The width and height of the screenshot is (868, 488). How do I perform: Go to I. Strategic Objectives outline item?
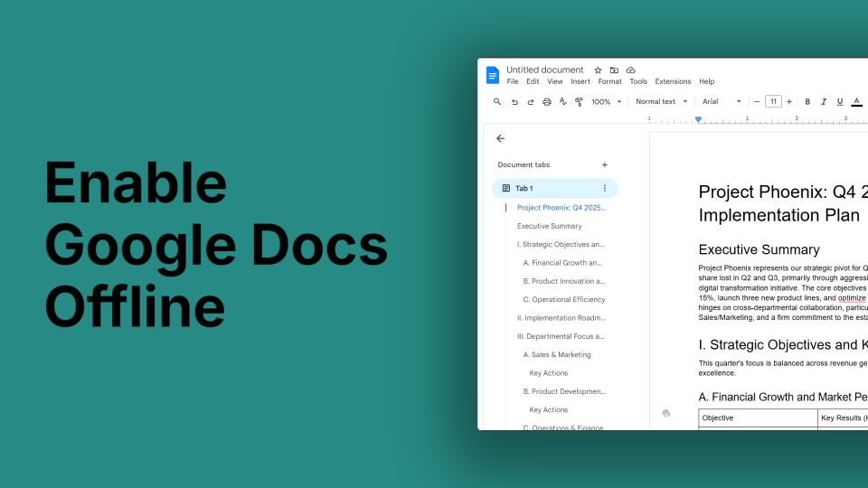[561, 244]
